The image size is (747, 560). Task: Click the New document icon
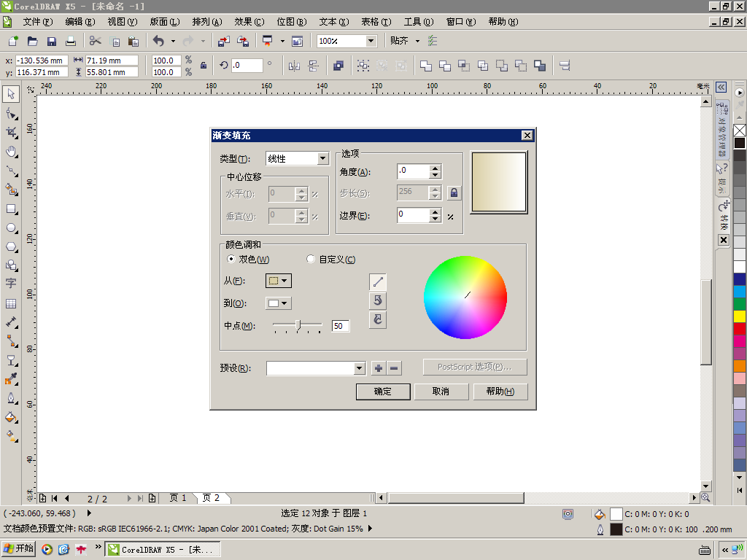coord(13,42)
